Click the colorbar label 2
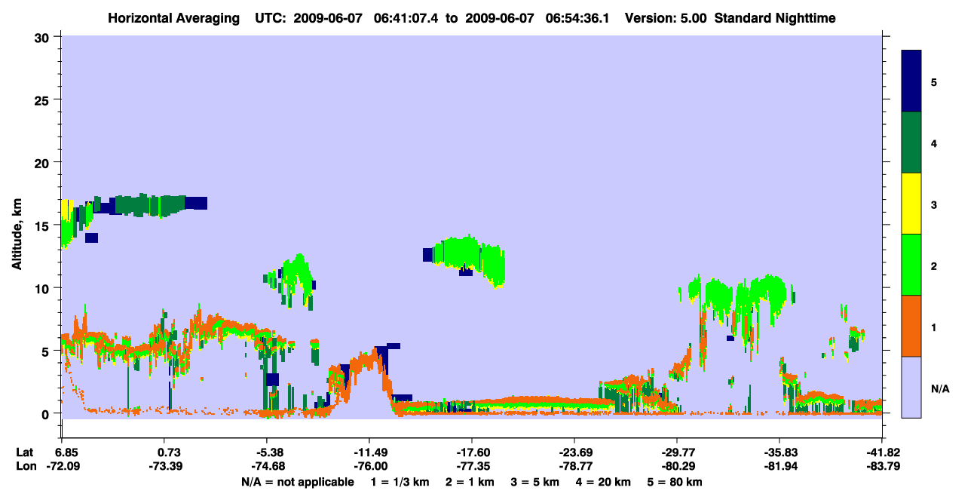 [x=934, y=265]
